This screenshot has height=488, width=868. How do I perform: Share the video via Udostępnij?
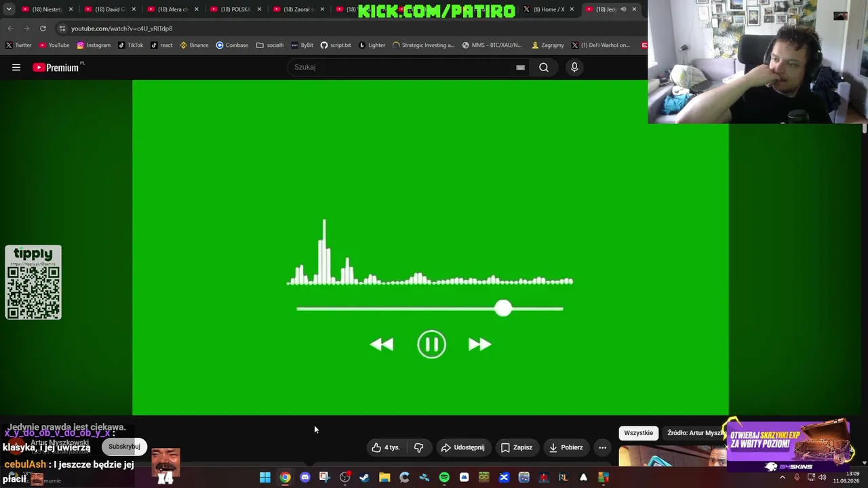[463, 447]
